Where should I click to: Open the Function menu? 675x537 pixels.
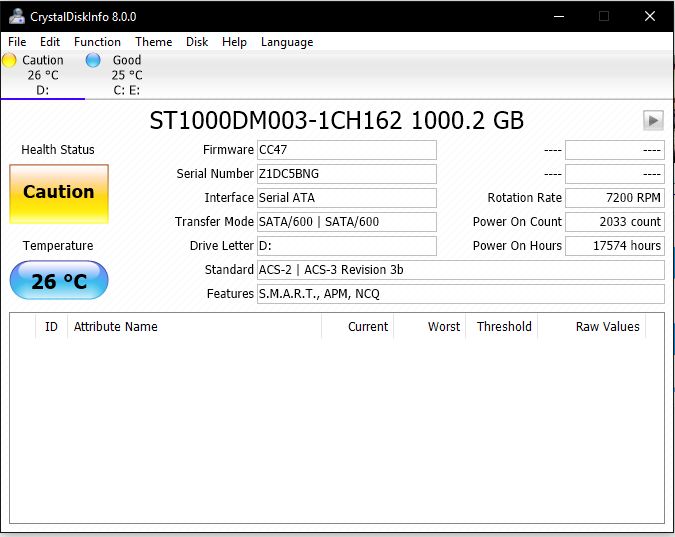point(97,42)
